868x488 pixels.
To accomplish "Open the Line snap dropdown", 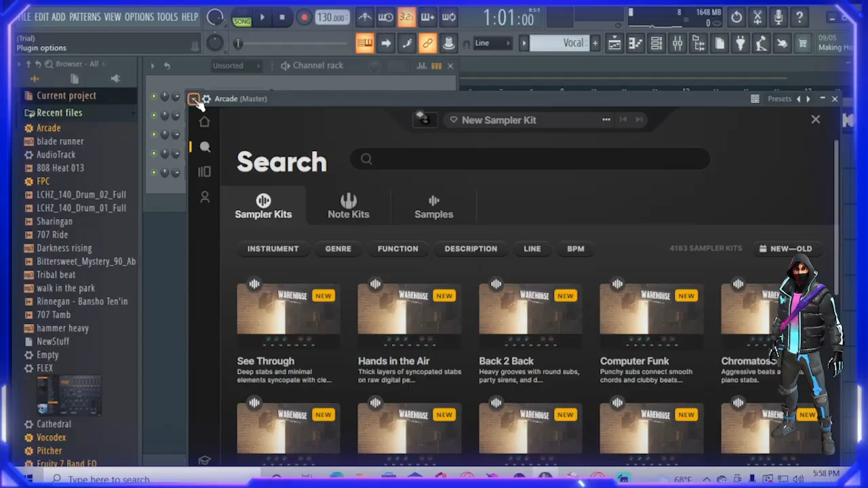I will click(x=492, y=43).
